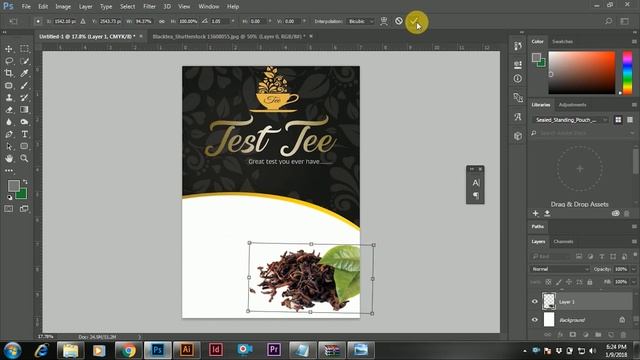Open the Filter menu
The width and height of the screenshot is (640, 360).
pos(149,7)
